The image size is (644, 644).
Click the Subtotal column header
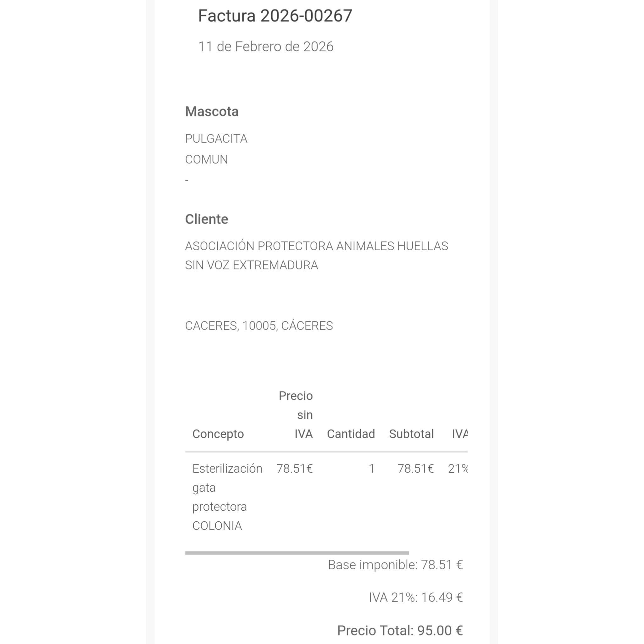click(411, 434)
